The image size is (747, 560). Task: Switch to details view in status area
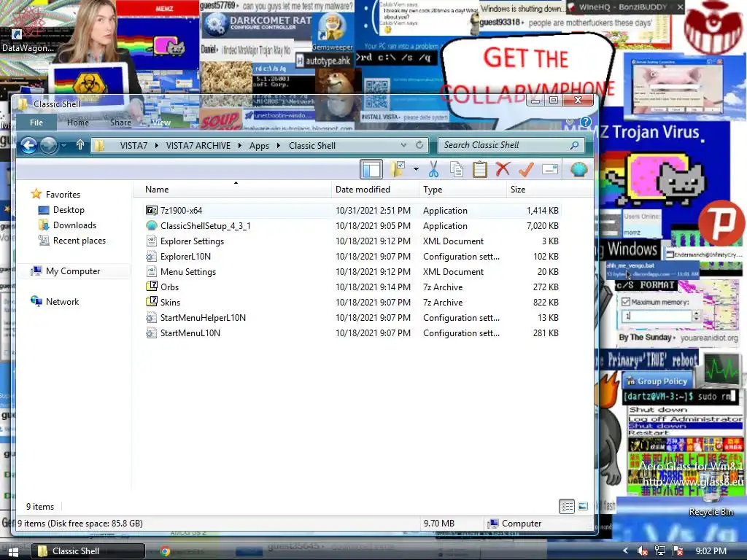(567, 507)
